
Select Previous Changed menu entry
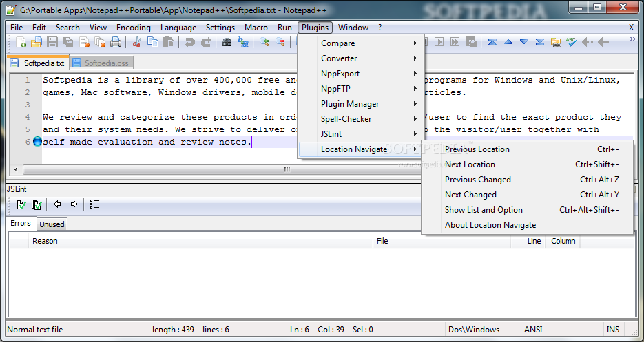(x=528, y=180)
